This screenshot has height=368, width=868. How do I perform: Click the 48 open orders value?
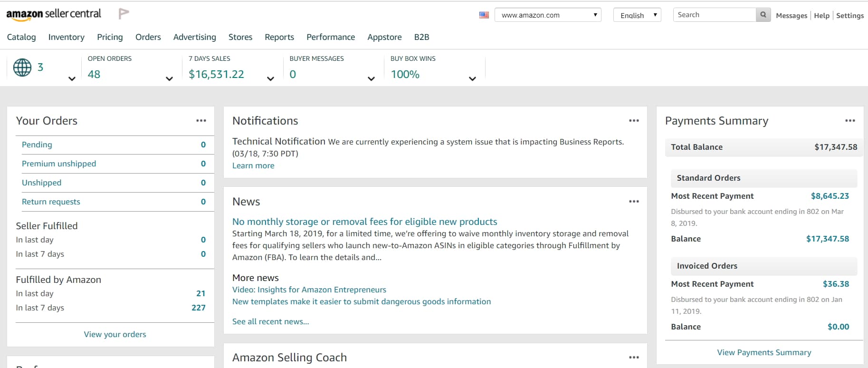click(x=94, y=74)
